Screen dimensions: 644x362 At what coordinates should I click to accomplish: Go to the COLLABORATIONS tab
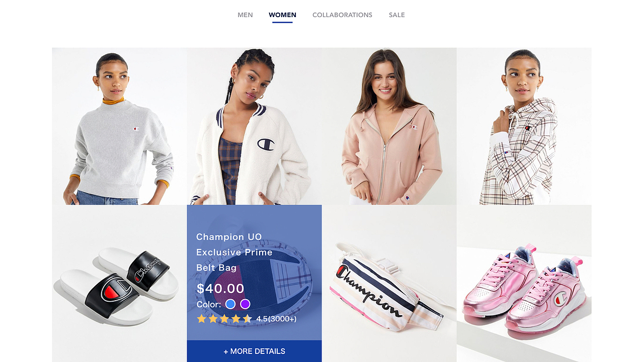(x=342, y=15)
